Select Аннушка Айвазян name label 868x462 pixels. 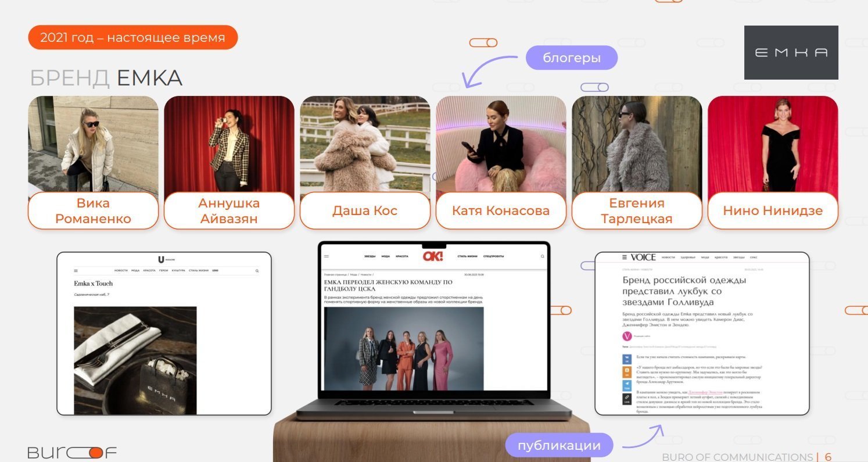[x=229, y=211]
